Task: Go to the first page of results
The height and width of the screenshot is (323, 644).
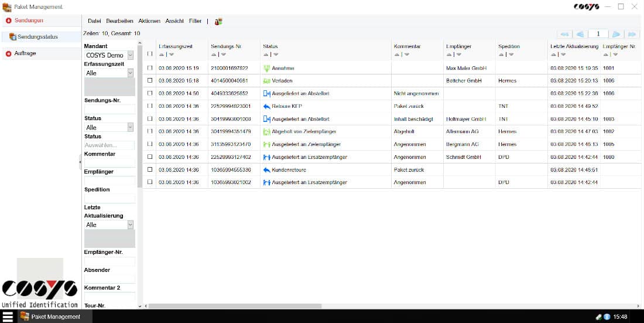Action: pos(565,34)
